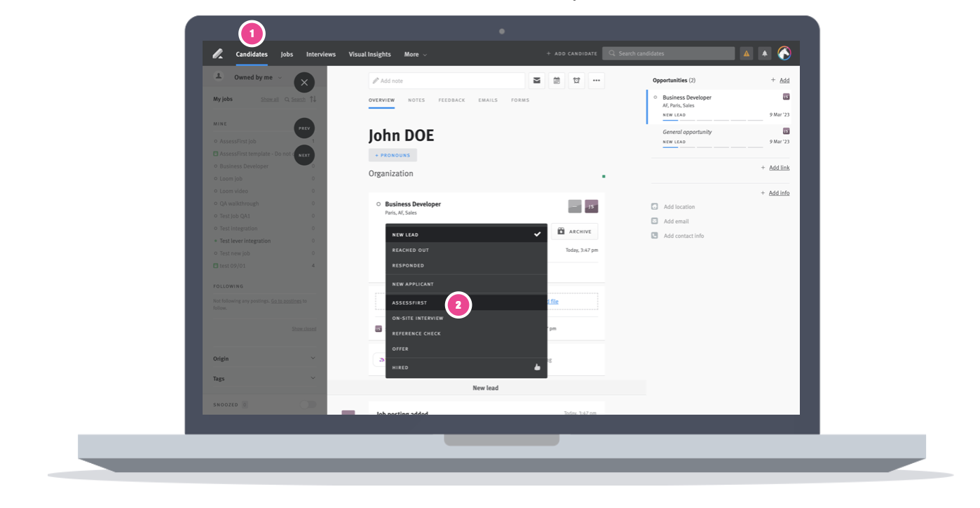
Task: Open the email envelope icon button
Action: [x=537, y=81]
